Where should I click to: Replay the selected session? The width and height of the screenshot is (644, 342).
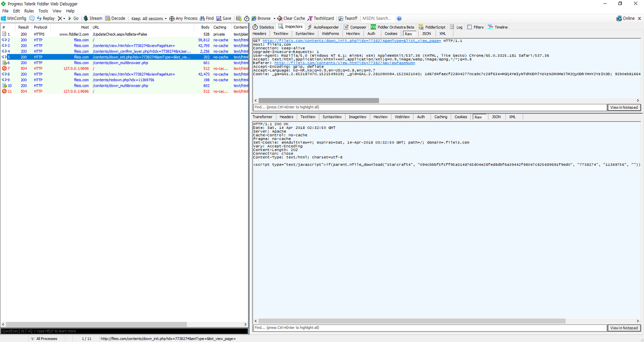[x=46, y=18]
